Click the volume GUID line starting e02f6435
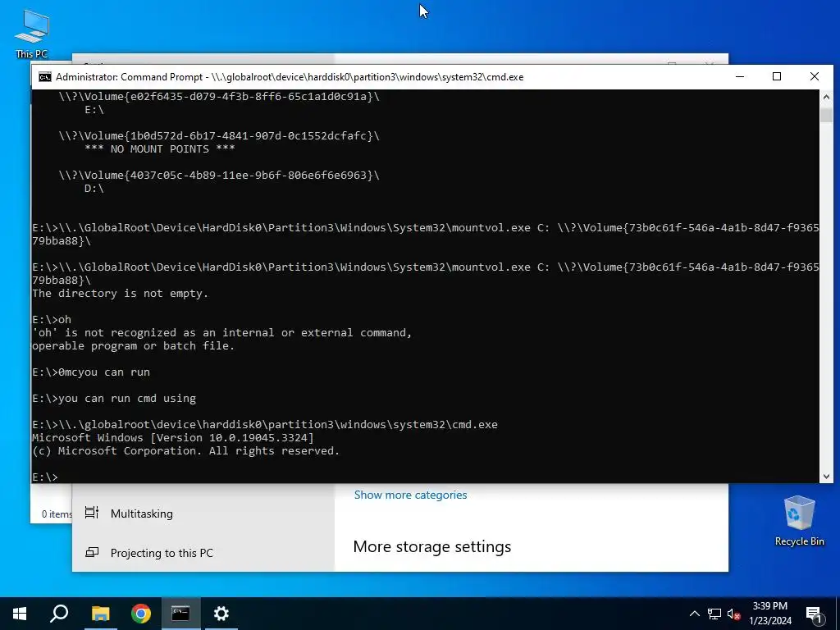Image resolution: width=840 pixels, height=630 pixels. [x=219, y=97]
